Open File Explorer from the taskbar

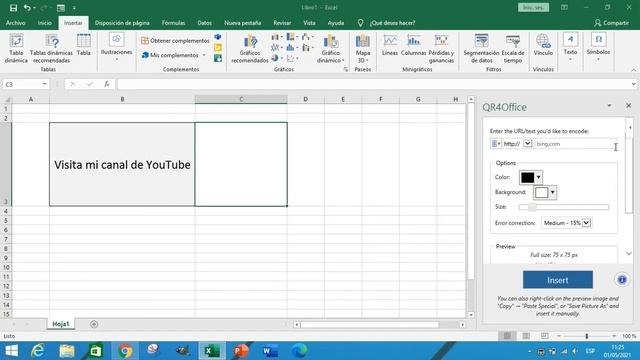coord(67,351)
